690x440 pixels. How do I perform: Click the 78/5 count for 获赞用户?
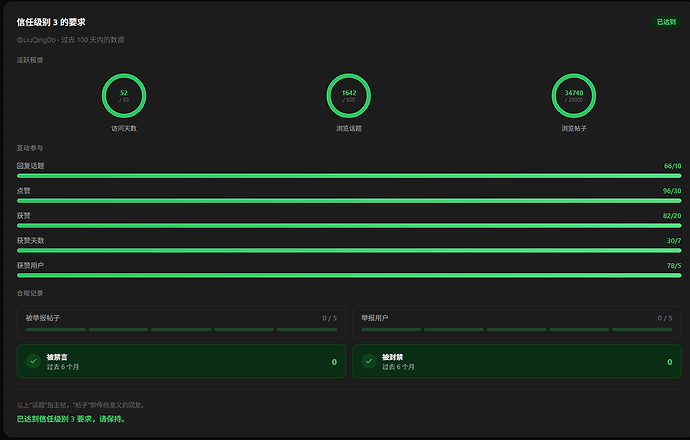[x=674, y=266]
